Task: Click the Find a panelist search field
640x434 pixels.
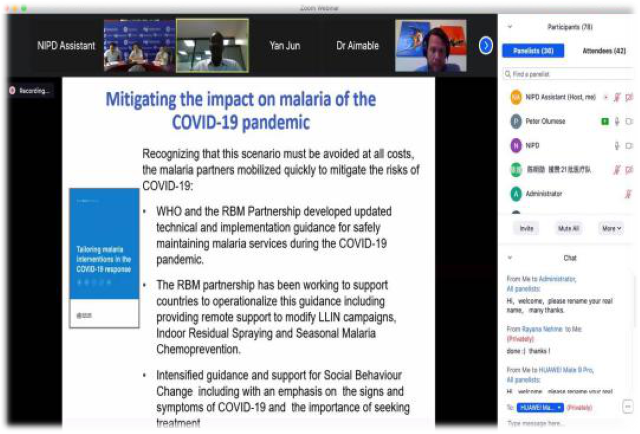Action: (x=570, y=74)
